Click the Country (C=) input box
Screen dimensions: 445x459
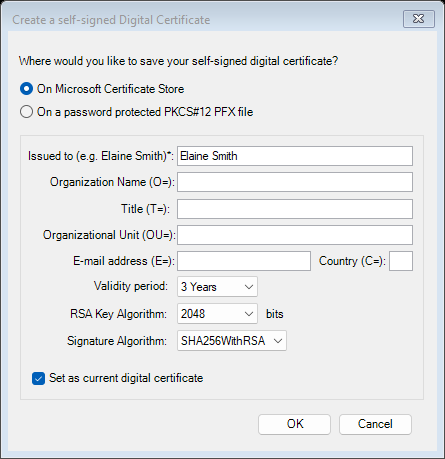pyautogui.click(x=401, y=261)
